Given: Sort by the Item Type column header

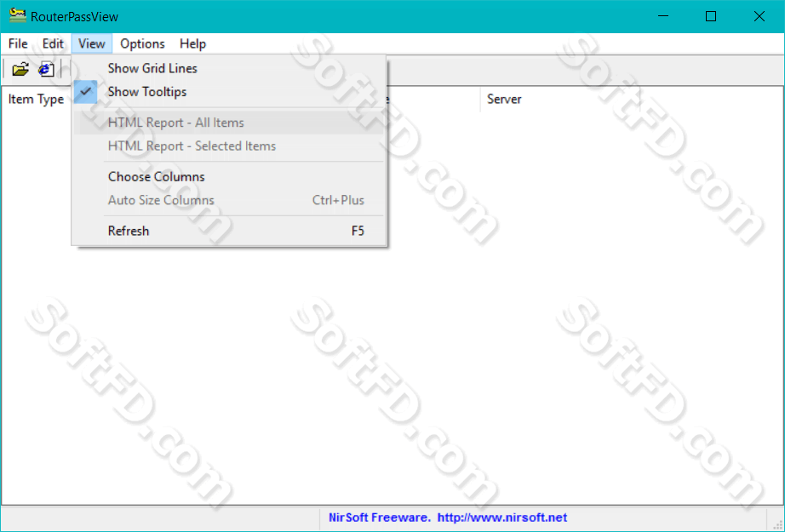Looking at the screenshot, I should (36, 99).
